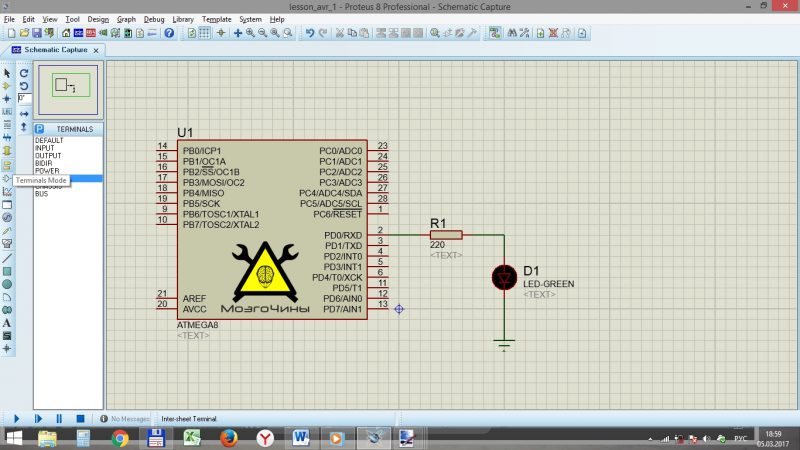
Task: Select INPUT terminal in list
Action: click(x=44, y=148)
